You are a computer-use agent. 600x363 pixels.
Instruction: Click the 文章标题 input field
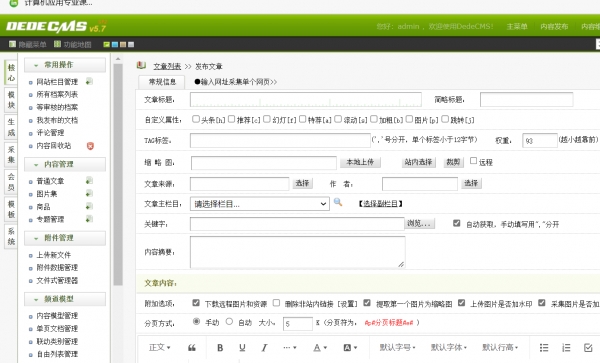coord(306,99)
